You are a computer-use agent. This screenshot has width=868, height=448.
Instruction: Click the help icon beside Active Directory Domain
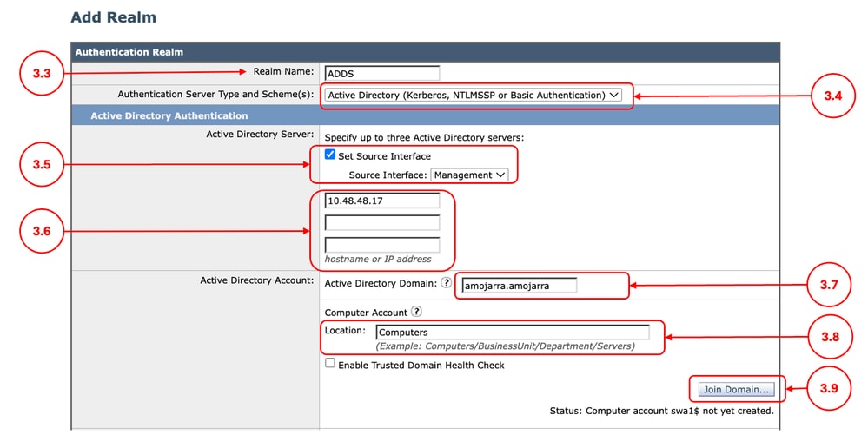pos(447,283)
